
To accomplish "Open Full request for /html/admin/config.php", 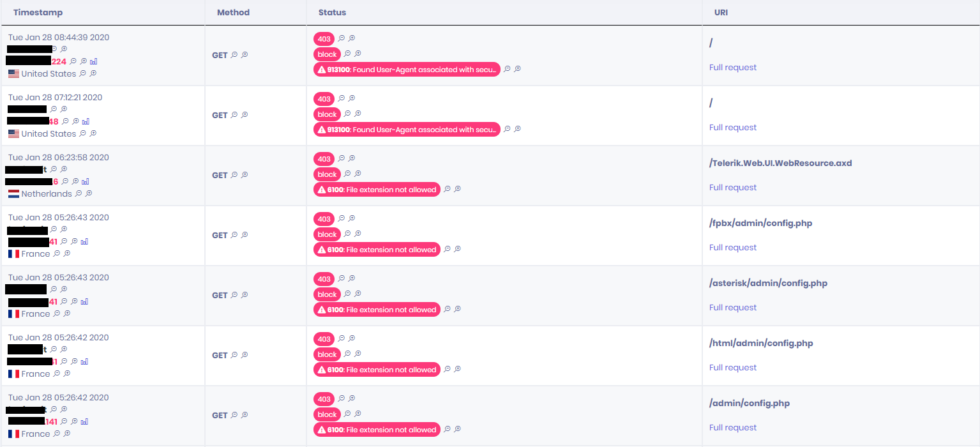I will point(733,368).
